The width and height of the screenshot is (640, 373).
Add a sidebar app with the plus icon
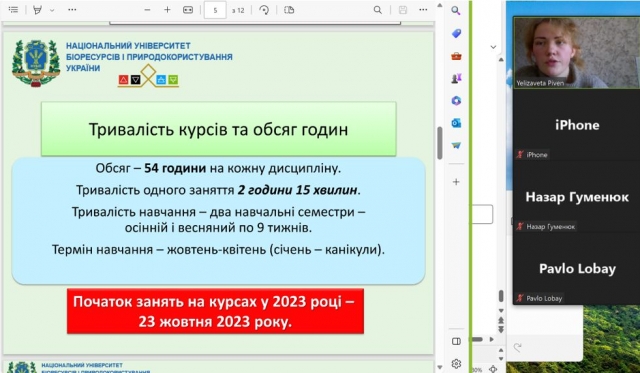tap(456, 182)
